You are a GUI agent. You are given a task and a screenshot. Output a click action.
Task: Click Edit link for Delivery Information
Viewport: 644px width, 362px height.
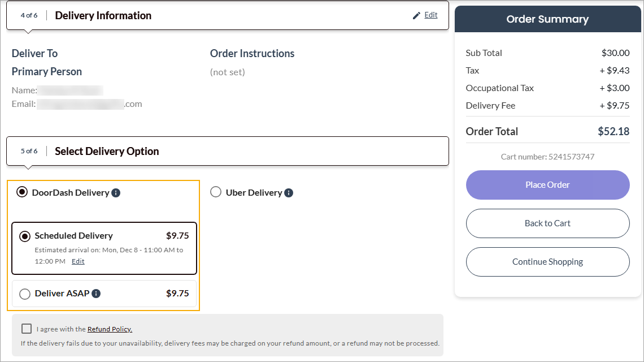[x=431, y=15]
